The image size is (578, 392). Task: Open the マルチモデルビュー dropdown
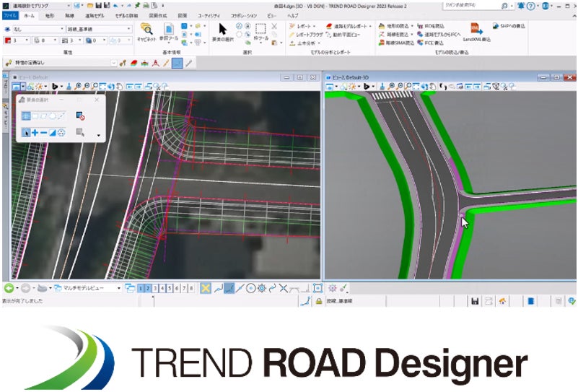click(118, 288)
